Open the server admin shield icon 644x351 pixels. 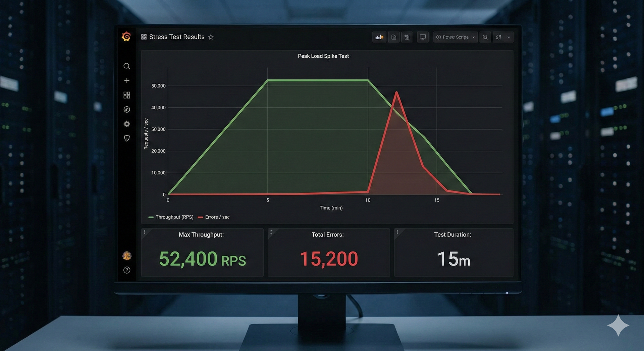(126, 138)
